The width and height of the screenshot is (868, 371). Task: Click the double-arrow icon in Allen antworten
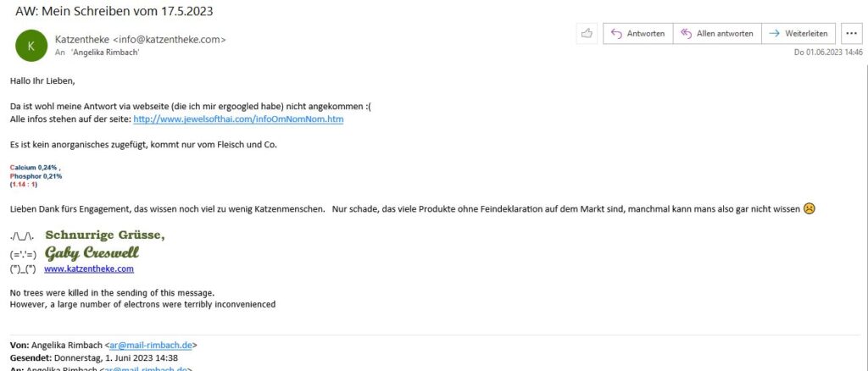pos(686,34)
